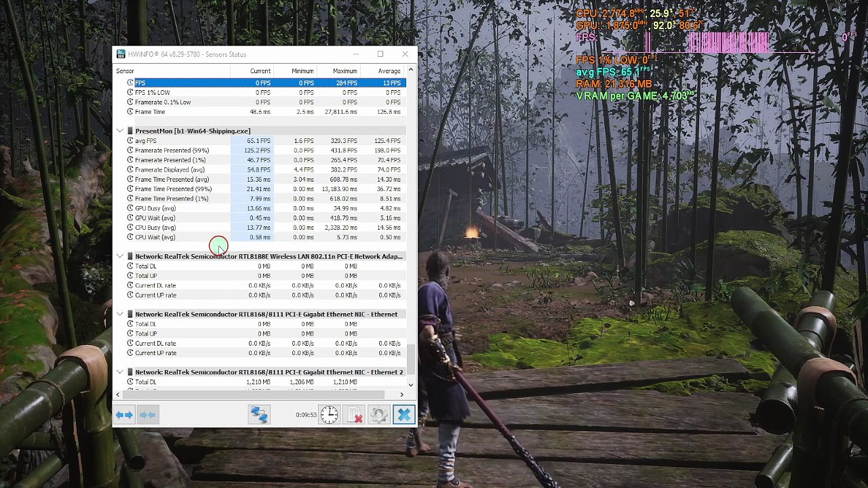Select the Frame Time sensor row
Image resolution: width=868 pixels, height=488 pixels.
point(265,112)
